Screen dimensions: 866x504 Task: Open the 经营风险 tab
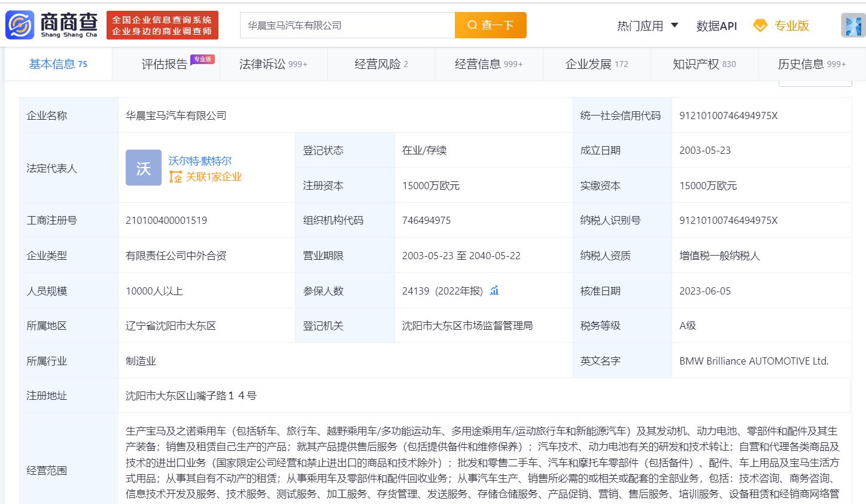(x=381, y=64)
